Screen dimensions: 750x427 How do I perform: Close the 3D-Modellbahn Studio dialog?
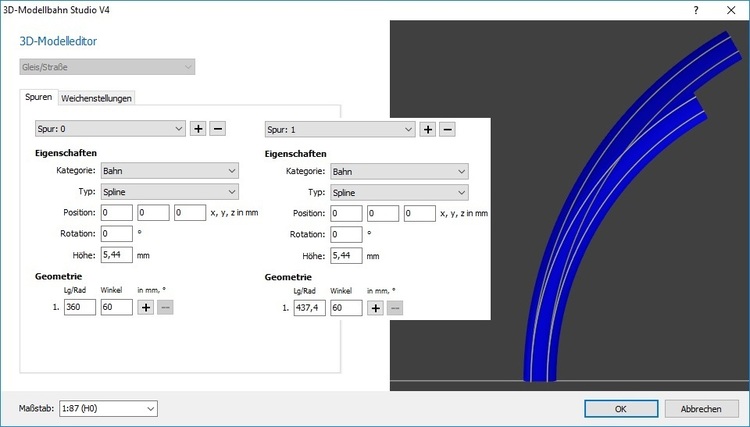point(731,10)
